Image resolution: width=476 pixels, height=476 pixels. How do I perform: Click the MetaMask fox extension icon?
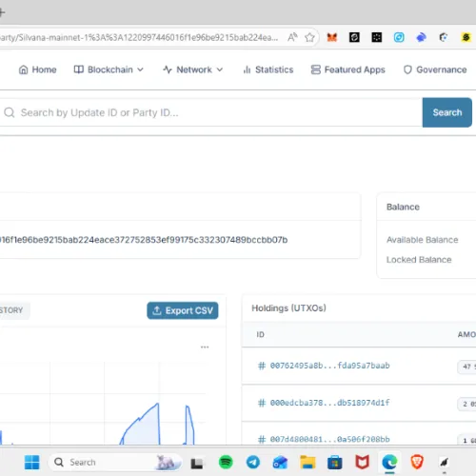(332, 37)
